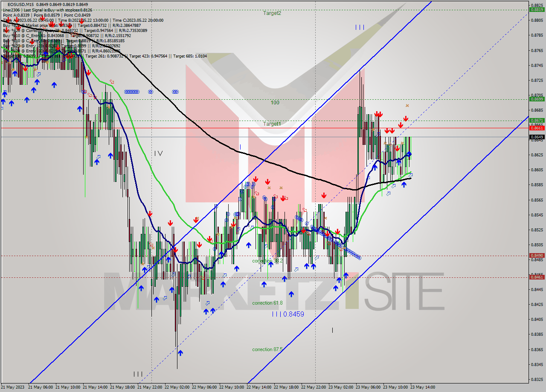Image resolution: width=546 pixels, height=392 pixels.
Task: Select 'Target 685: 1.0104' text
Action: click(189, 56)
